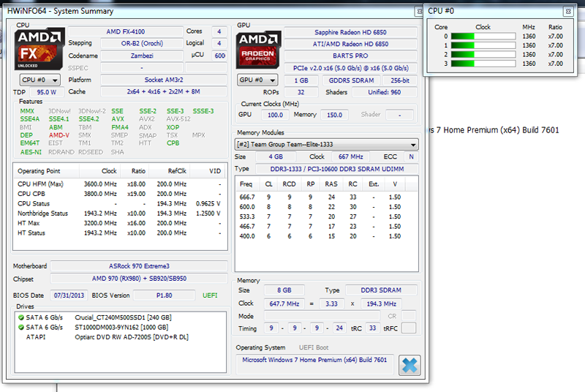Select the CPU CPB row

tap(120, 194)
